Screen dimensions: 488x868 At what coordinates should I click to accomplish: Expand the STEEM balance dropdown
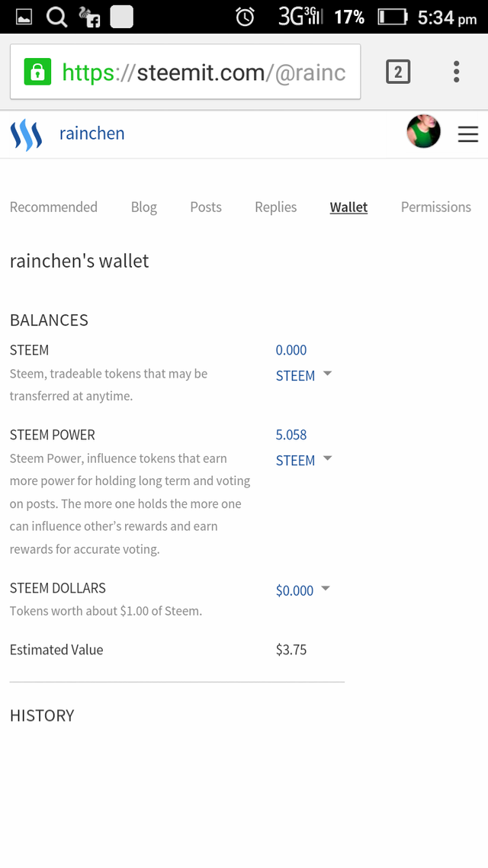[327, 375]
